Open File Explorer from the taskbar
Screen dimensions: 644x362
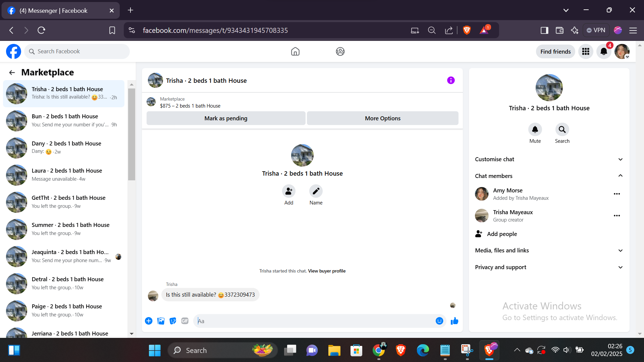pyautogui.click(x=334, y=350)
